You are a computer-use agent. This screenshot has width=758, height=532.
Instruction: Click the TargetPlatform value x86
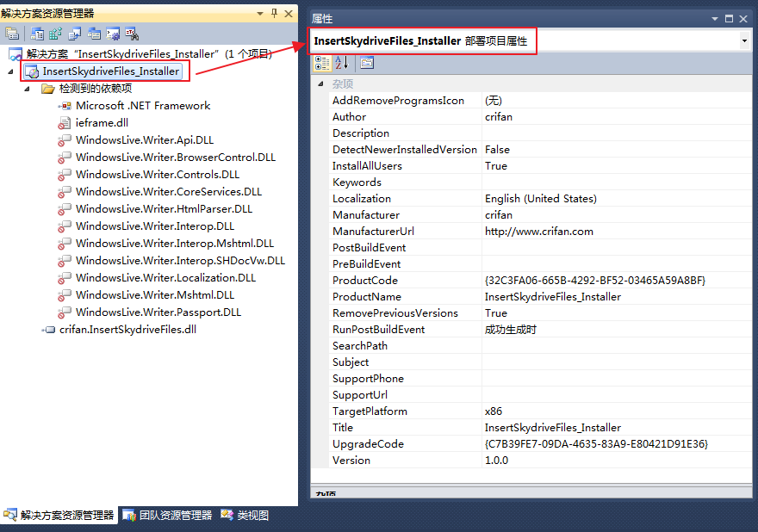494,411
